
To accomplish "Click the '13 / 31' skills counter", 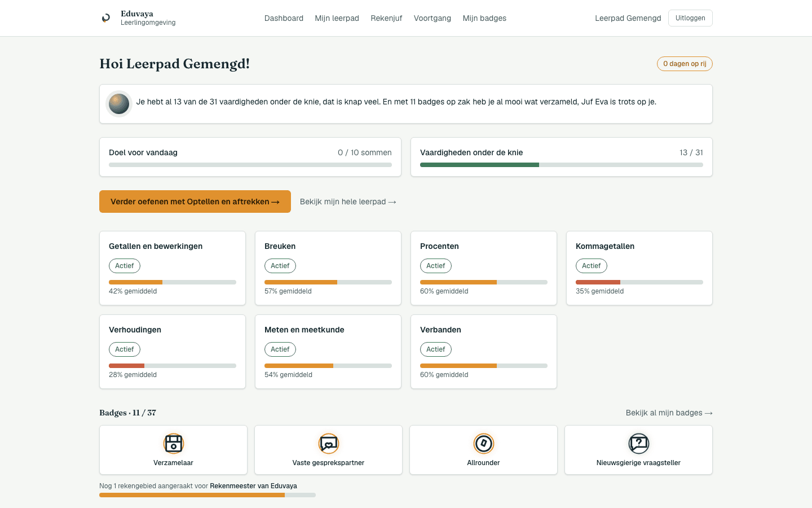I will [691, 152].
